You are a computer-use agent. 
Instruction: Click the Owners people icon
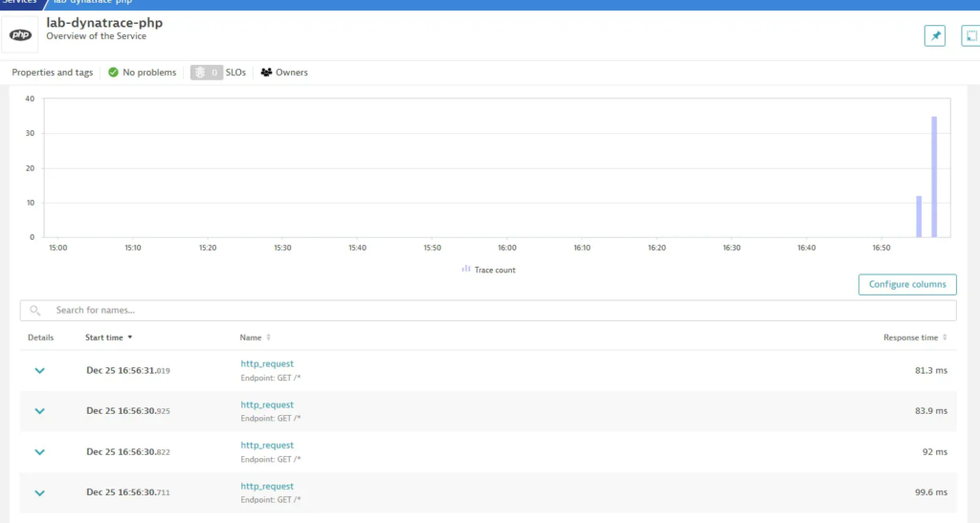click(x=266, y=73)
